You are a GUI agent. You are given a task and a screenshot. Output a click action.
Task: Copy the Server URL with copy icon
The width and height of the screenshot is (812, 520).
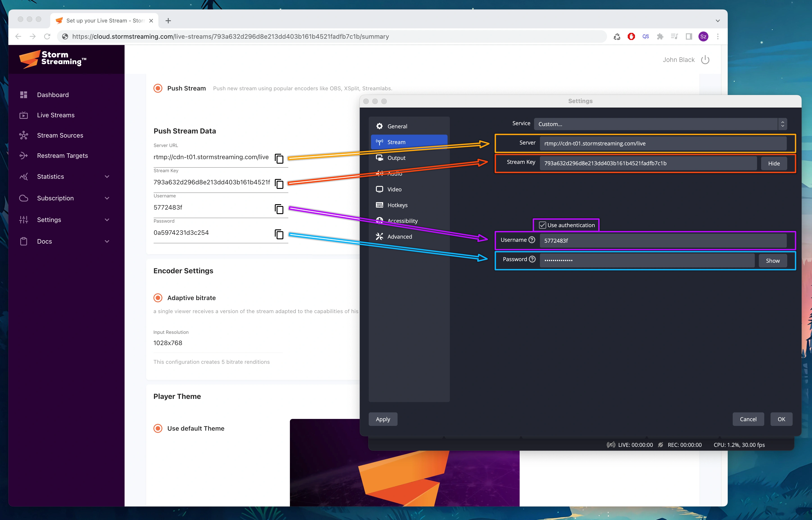tap(279, 158)
